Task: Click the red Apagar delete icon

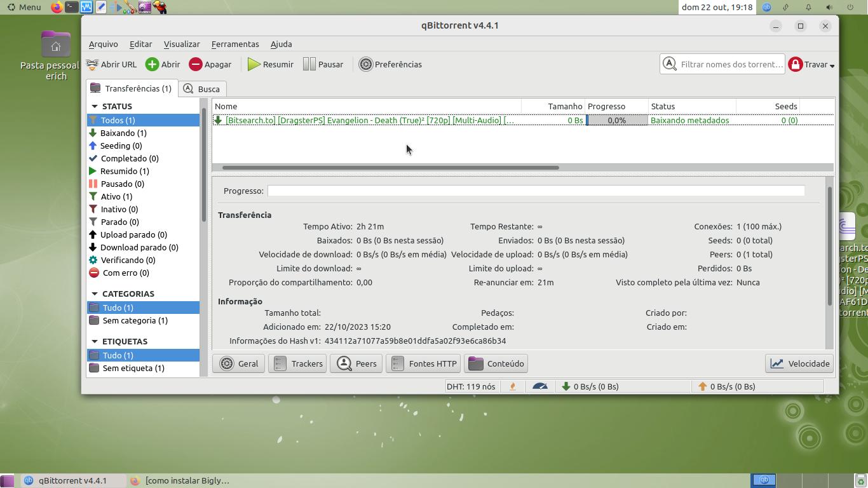Action: click(x=196, y=64)
